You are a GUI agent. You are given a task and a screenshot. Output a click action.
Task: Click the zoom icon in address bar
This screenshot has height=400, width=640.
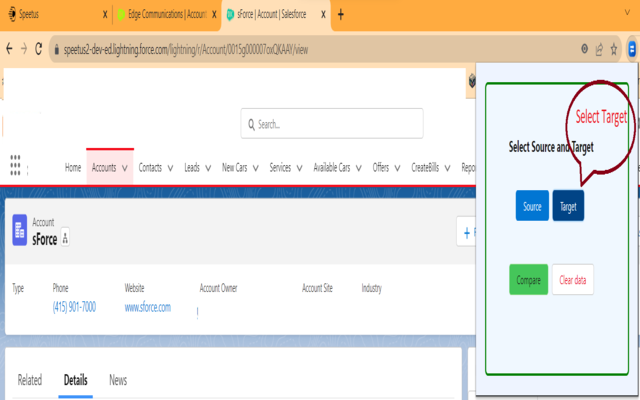(x=584, y=49)
